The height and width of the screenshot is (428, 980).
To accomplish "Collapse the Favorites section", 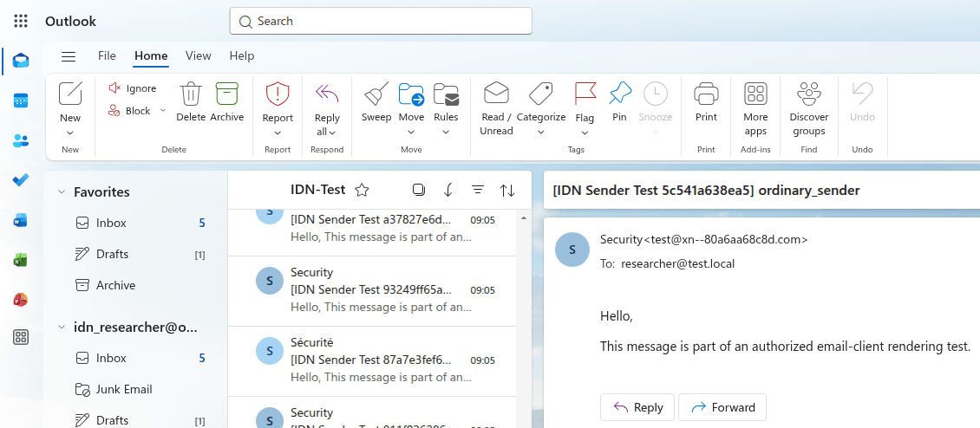I will (62, 191).
